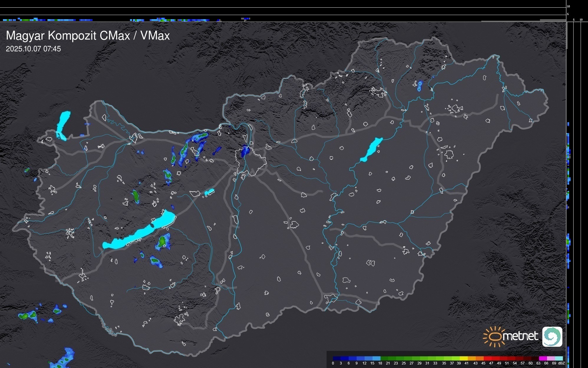Click the metnet logo text
588x368 pixels.
520,336
